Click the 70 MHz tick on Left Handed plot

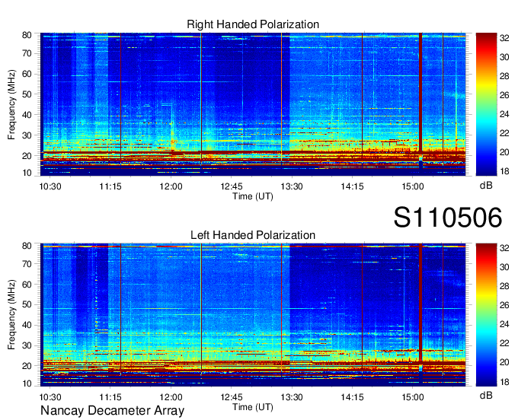point(27,264)
